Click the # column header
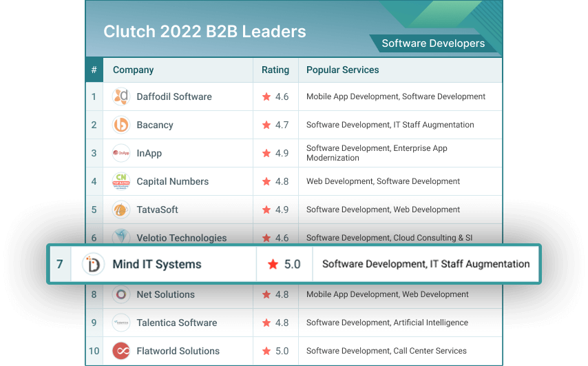588x366 pixels. 94,70
